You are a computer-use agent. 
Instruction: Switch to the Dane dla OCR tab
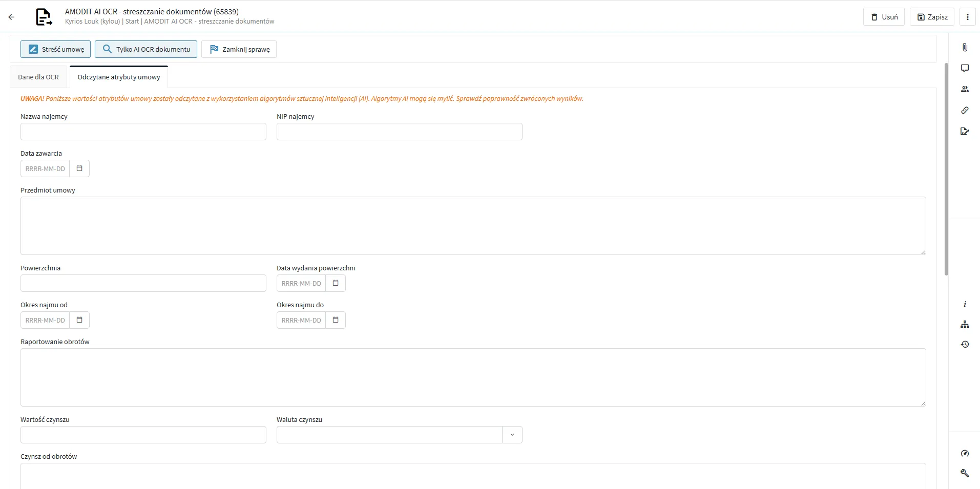(x=38, y=77)
